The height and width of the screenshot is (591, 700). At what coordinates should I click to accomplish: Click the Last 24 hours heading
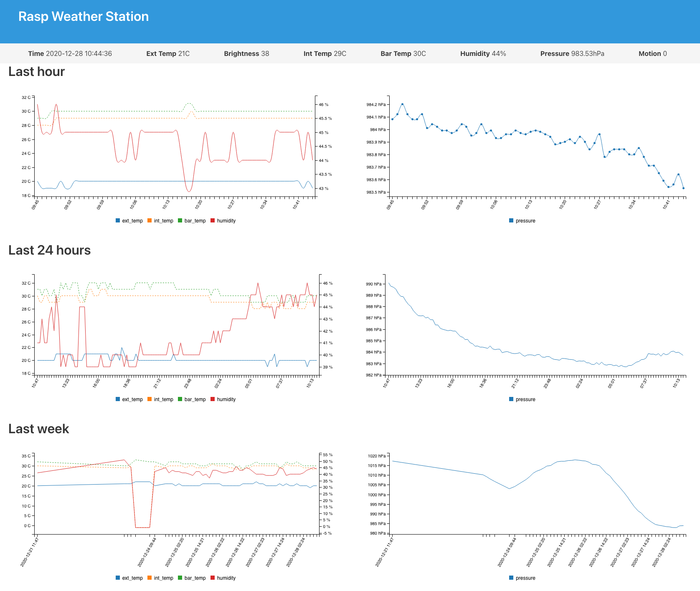(x=50, y=250)
